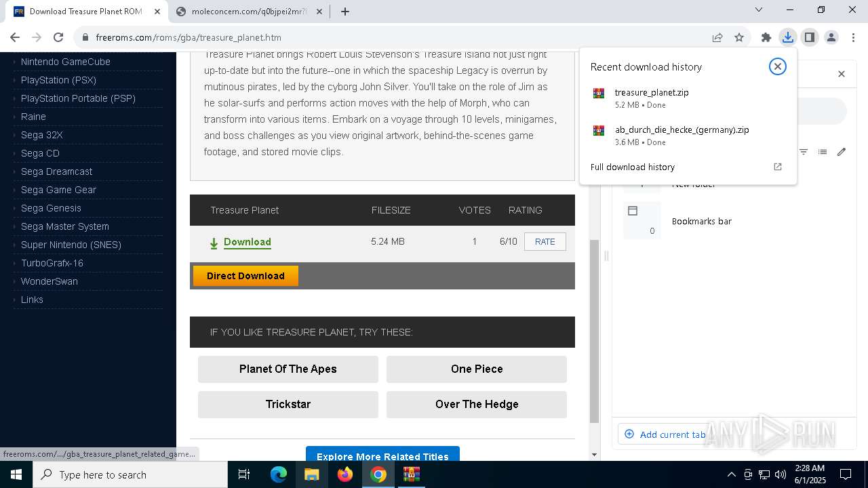Bookmark this page with the star icon

click(739, 37)
